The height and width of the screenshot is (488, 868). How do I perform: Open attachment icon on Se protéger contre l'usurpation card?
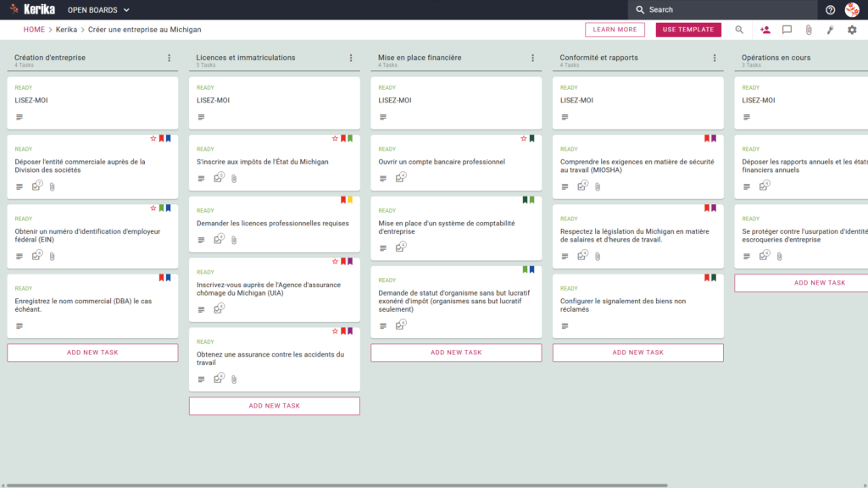pos(780,257)
